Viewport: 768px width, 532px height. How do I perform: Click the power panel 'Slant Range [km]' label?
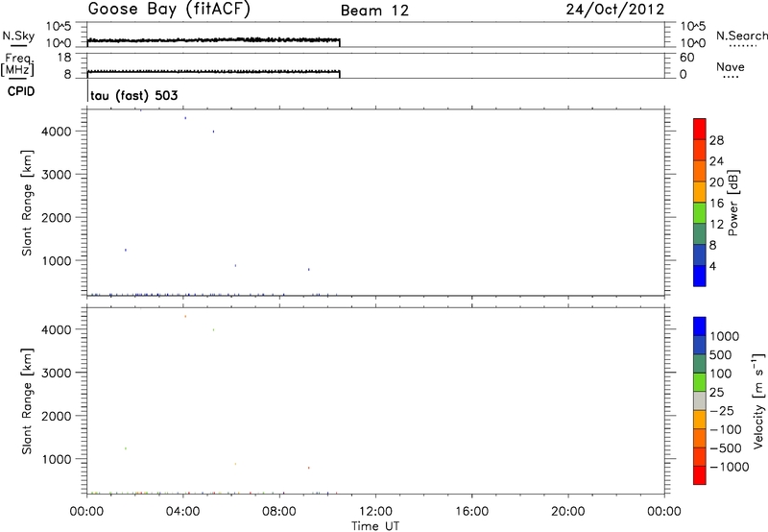pyautogui.click(x=27, y=203)
